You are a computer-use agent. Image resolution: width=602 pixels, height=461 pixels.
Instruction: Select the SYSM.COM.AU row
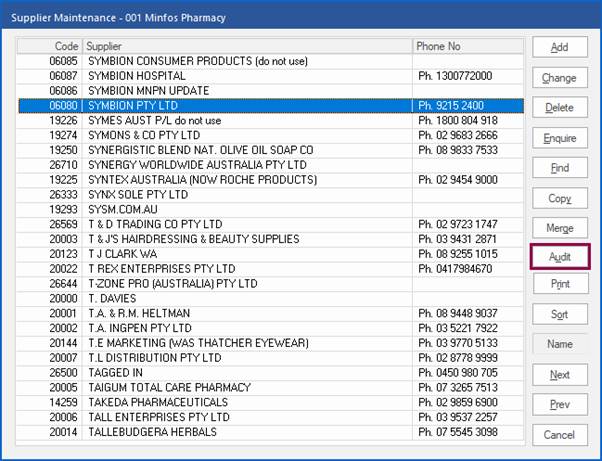270,209
